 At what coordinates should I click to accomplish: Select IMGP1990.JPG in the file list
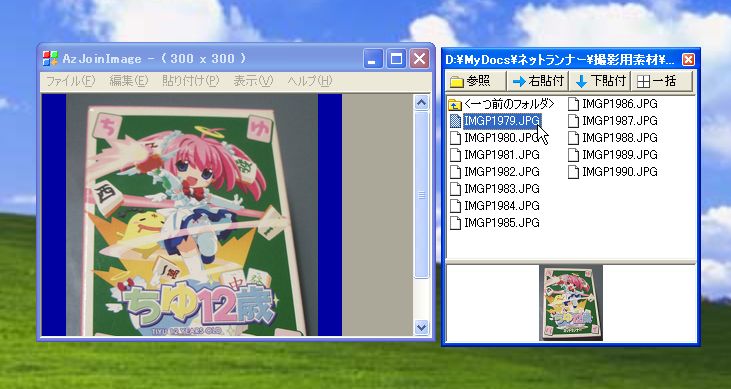point(614,172)
